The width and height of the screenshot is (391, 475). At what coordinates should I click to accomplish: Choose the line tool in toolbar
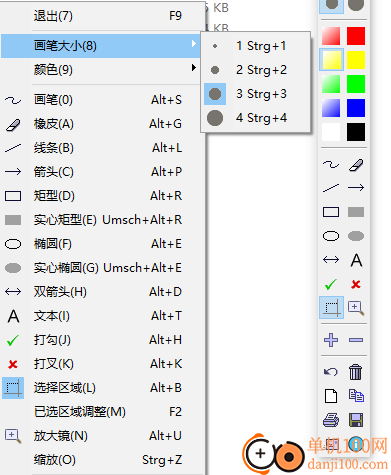pyautogui.click(x=331, y=188)
